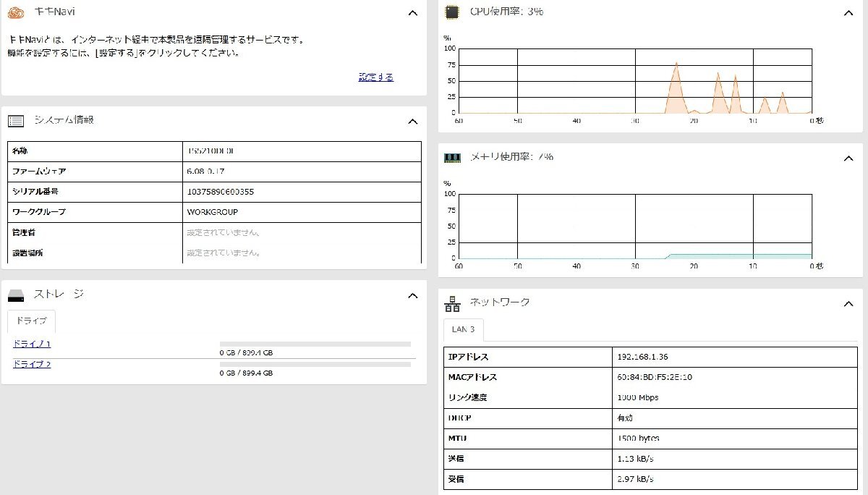Open ドライブ1 details
The image size is (868, 495).
pyautogui.click(x=31, y=344)
